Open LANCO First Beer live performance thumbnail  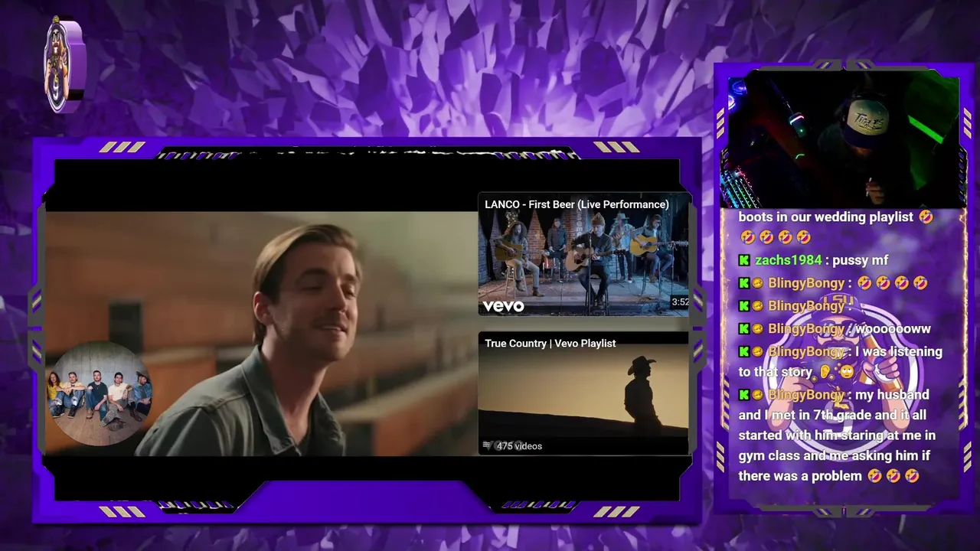tap(583, 254)
